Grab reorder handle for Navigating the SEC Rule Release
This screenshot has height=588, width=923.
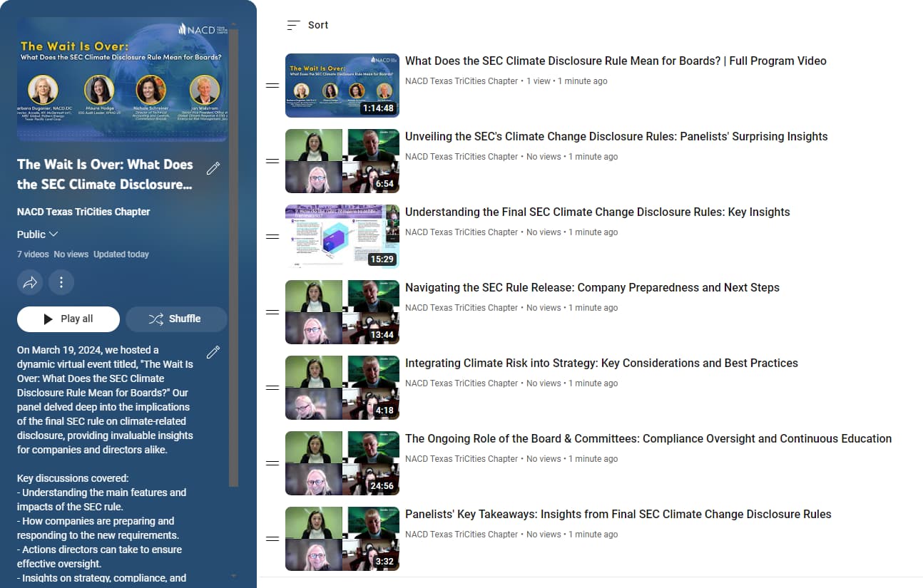(272, 312)
